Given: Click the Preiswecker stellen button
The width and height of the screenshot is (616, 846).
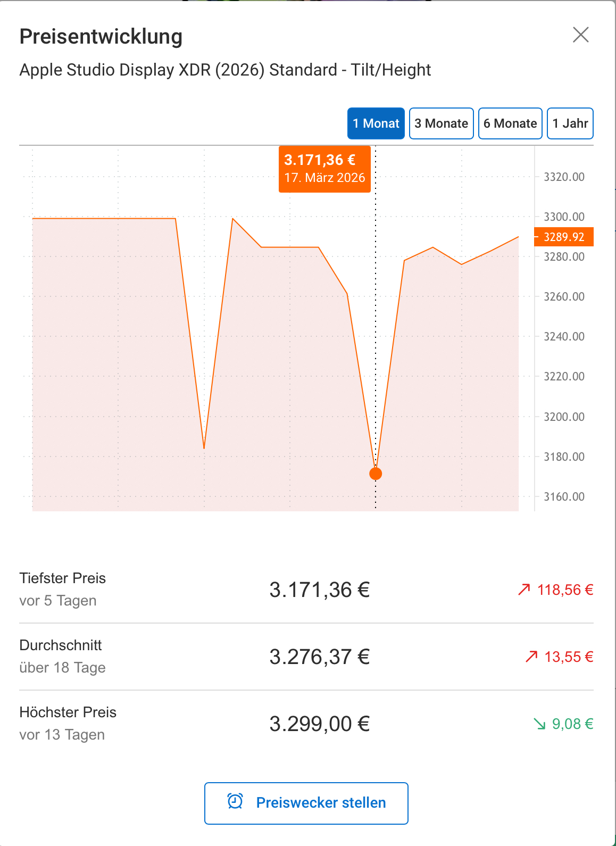Looking at the screenshot, I should point(306,803).
